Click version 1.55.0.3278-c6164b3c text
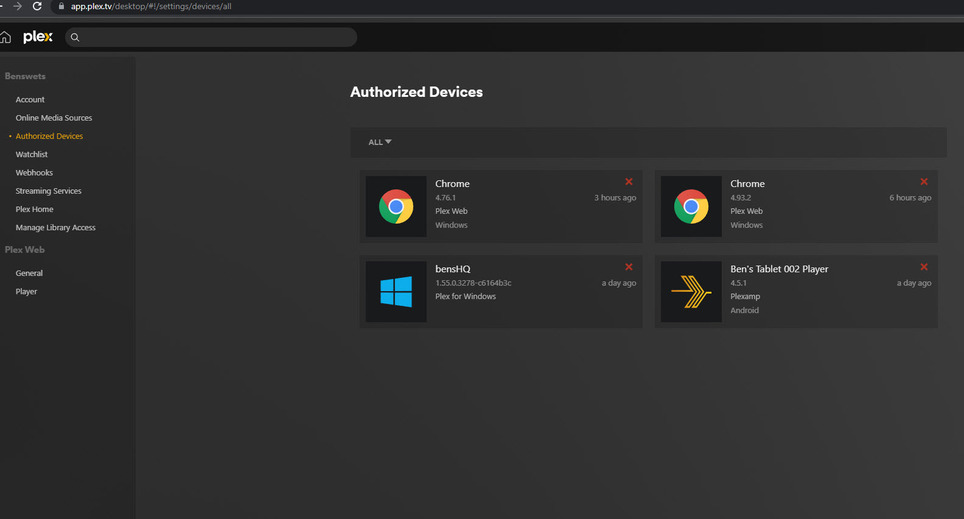 pos(473,283)
